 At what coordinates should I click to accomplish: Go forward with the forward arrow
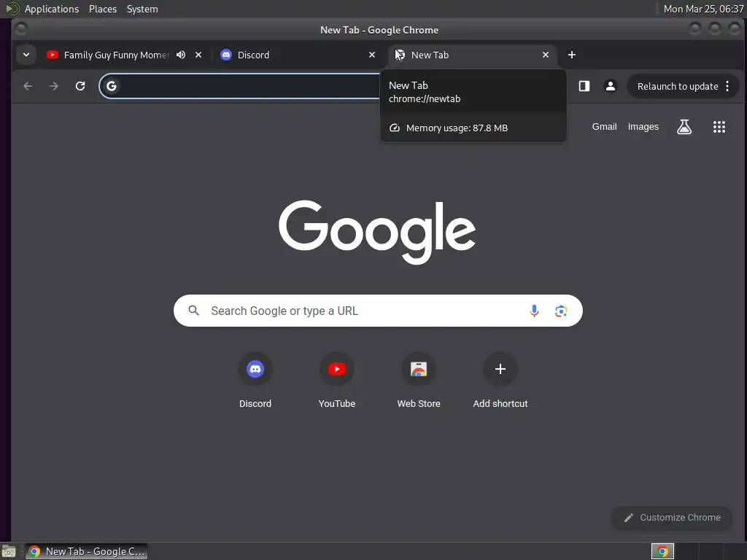54,86
